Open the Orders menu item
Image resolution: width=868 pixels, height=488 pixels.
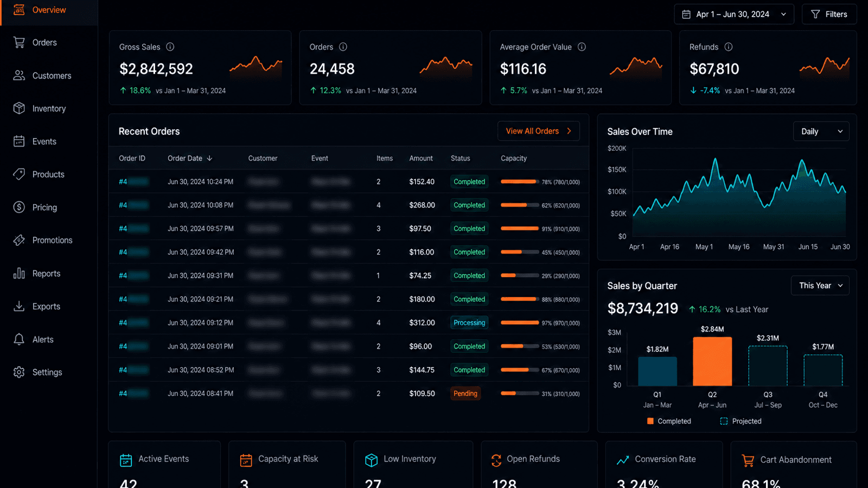click(x=49, y=42)
